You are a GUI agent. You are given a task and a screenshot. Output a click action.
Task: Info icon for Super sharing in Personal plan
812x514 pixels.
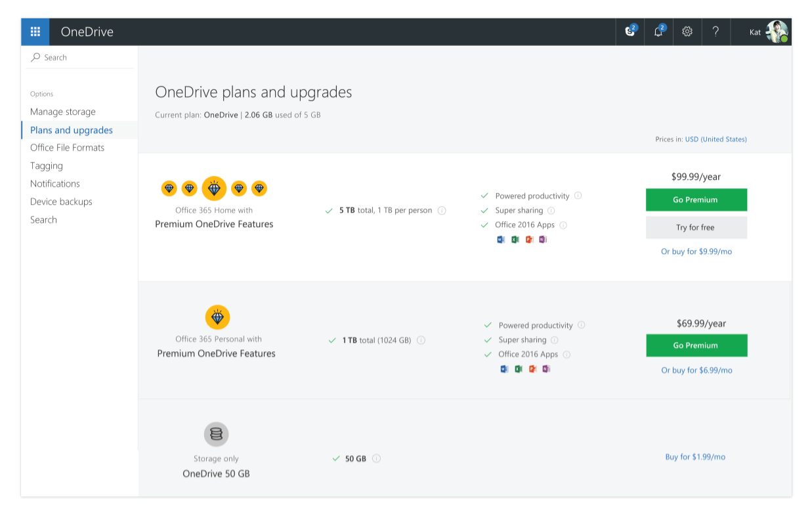[x=555, y=340]
